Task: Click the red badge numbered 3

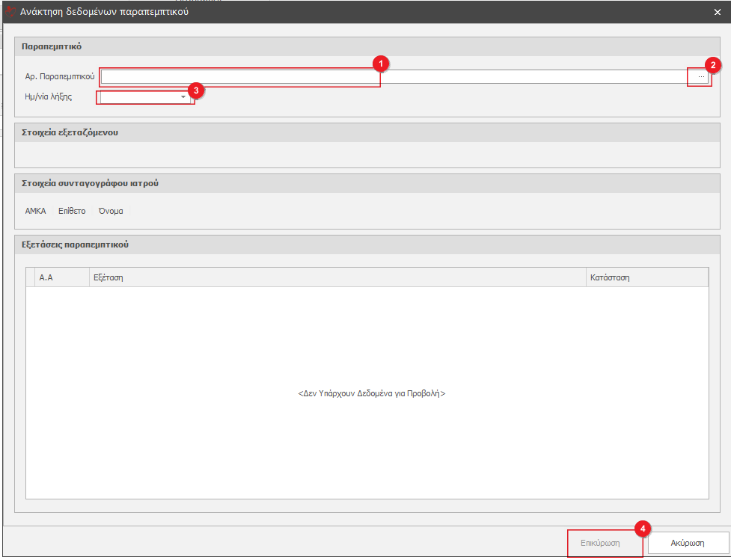Action: [196, 90]
